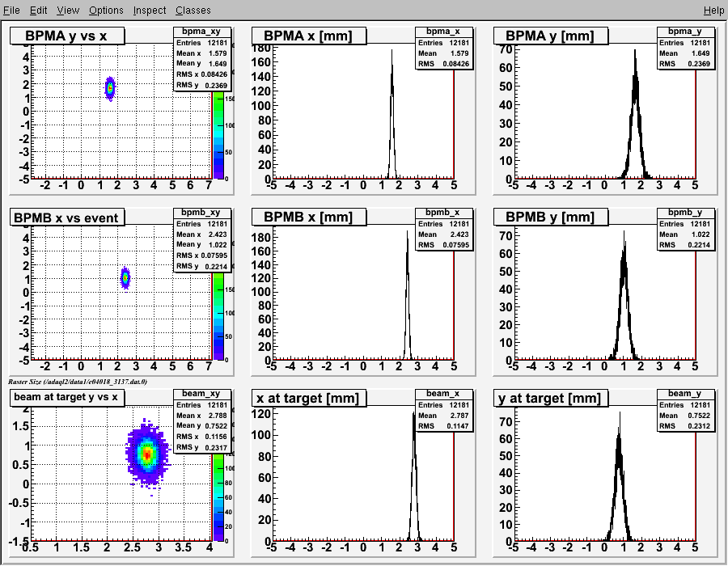Open the Classes menu

tap(193, 11)
